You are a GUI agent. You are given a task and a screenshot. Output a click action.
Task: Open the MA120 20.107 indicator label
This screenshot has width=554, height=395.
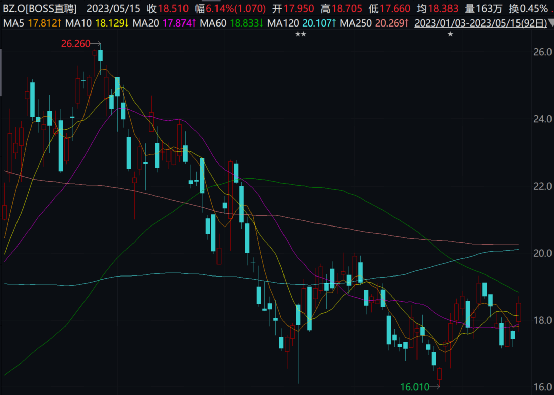click(301, 24)
